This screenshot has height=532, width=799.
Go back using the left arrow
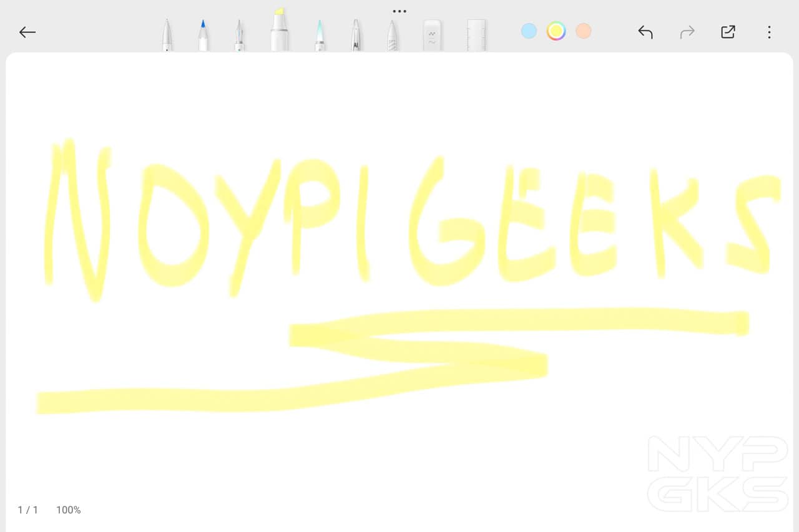pos(27,32)
